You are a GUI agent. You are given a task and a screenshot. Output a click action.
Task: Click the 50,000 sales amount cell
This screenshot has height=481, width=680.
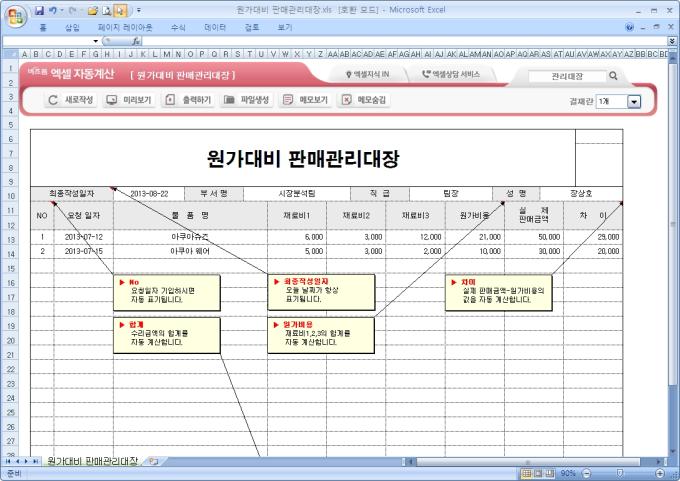click(x=534, y=237)
